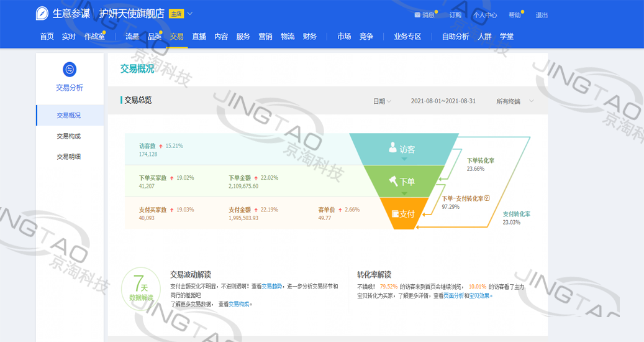Open the 交易趋势 link
Image resolution: width=644 pixels, height=342 pixels.
click(271, 287)
